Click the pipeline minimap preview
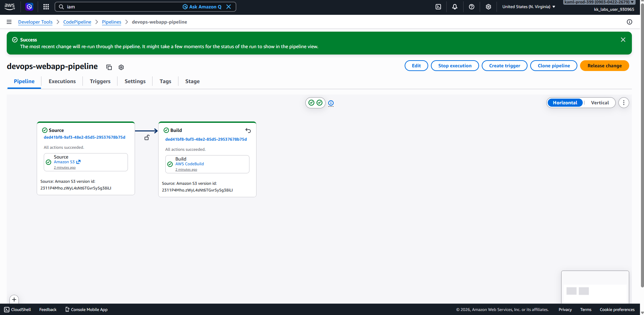The height and width of the screenshot is (315, 644). tap(595, 287)
